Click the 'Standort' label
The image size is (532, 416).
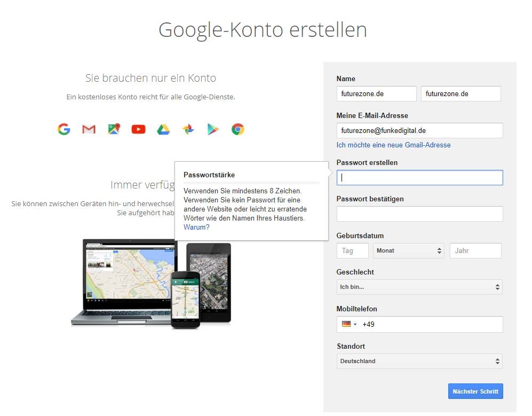351,347
